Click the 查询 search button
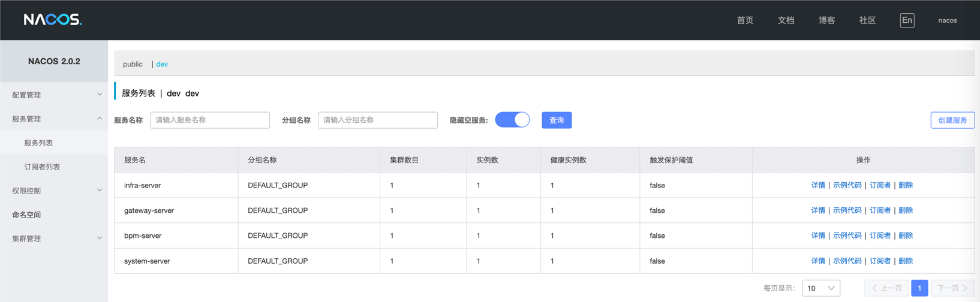This screenshot has height=302, width=980. click(x=556, y=120)
